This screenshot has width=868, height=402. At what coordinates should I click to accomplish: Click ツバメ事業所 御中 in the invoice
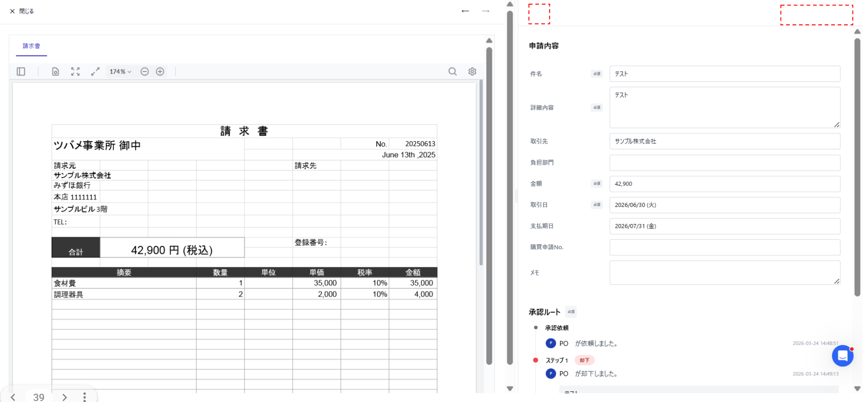pos(97,145)
